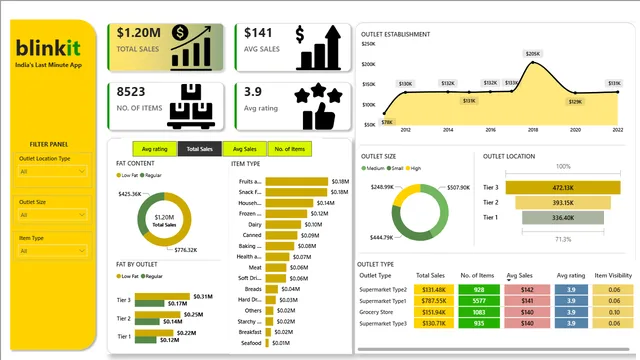Click the $78K starting data label

387,122
